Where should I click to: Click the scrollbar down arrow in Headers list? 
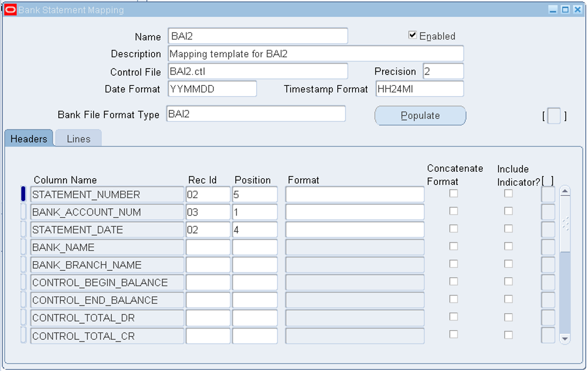point(565,338)
